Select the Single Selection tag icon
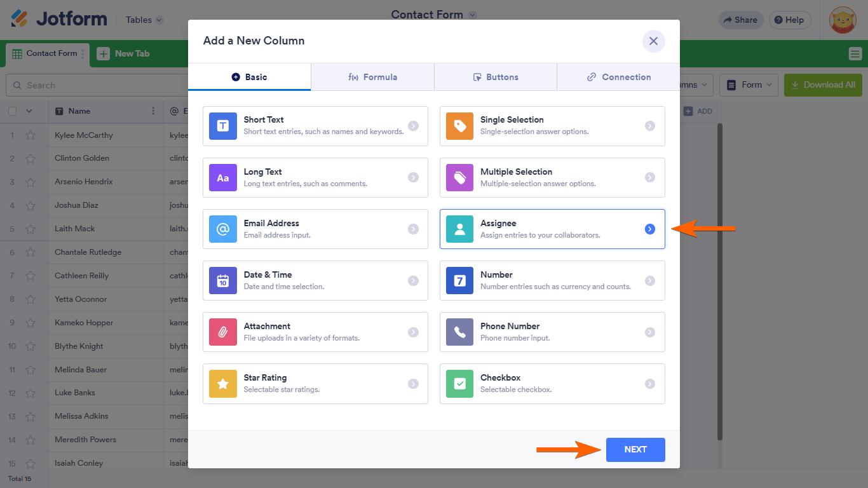The image size is (868, 488). coord(459,126)
